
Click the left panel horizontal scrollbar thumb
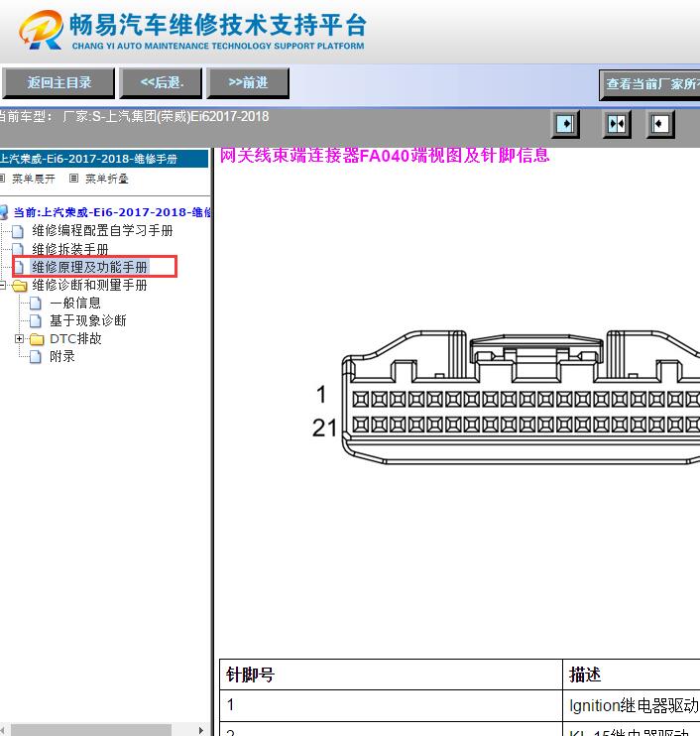click(x=91, y=730)
